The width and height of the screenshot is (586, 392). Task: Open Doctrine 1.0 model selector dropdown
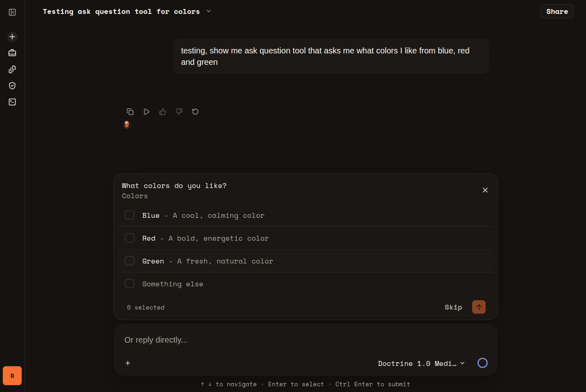pos(421,363)
